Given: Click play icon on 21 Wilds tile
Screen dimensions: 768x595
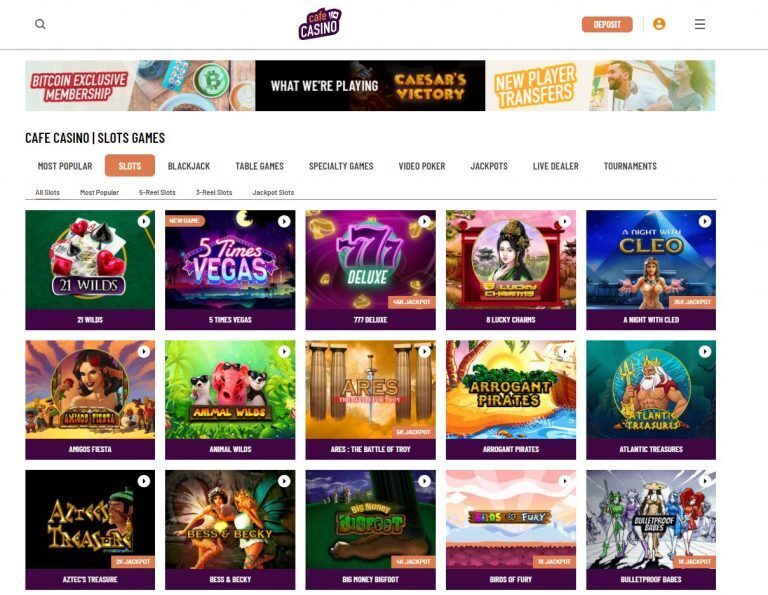Looking at the screenshot, I should tap(144, 221).
